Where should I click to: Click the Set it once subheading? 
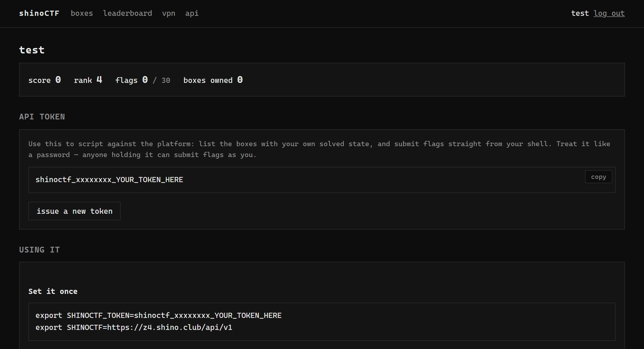click(53, 291)
